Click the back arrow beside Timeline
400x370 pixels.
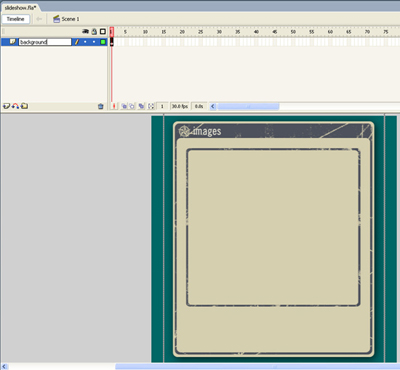[x=39, y=19]
